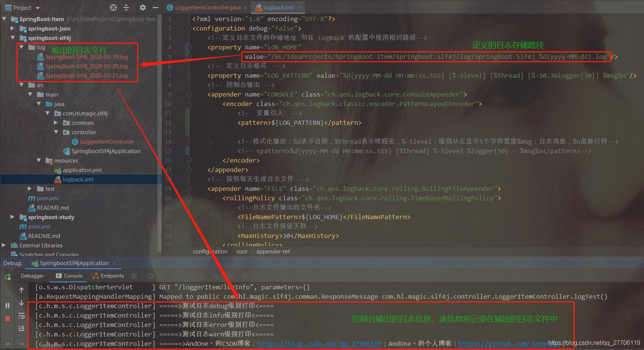The height and width of the screenshot is (350, 644).
Task: Click the configuration breadcrumb
Action: [x=210, y=252]
